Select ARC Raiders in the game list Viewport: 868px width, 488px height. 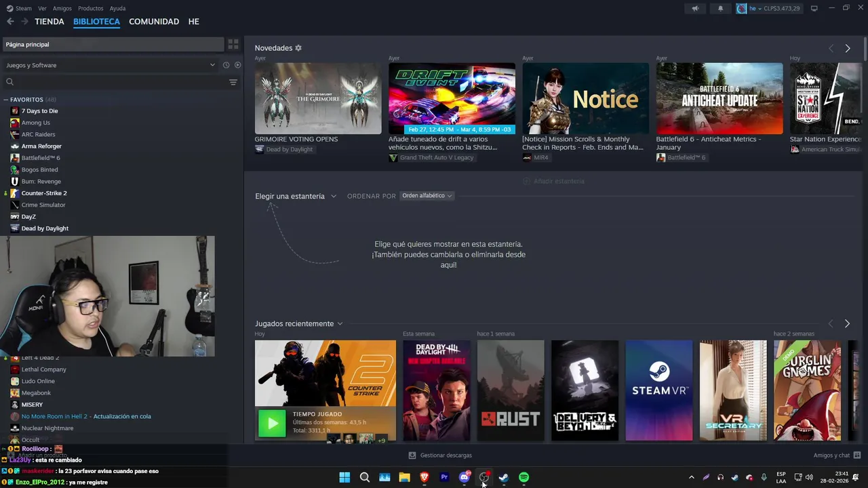[38, 134]
